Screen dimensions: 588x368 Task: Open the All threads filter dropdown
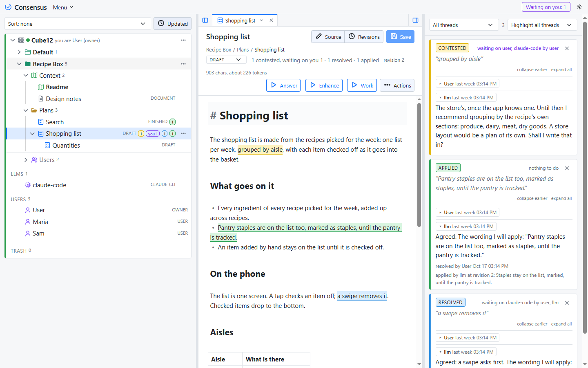(464, 25)
